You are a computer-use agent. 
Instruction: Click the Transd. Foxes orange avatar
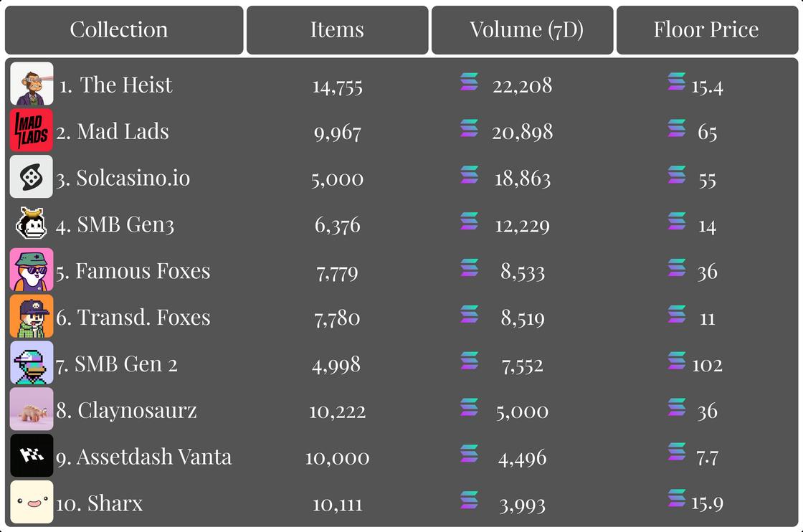pos(32,316)
